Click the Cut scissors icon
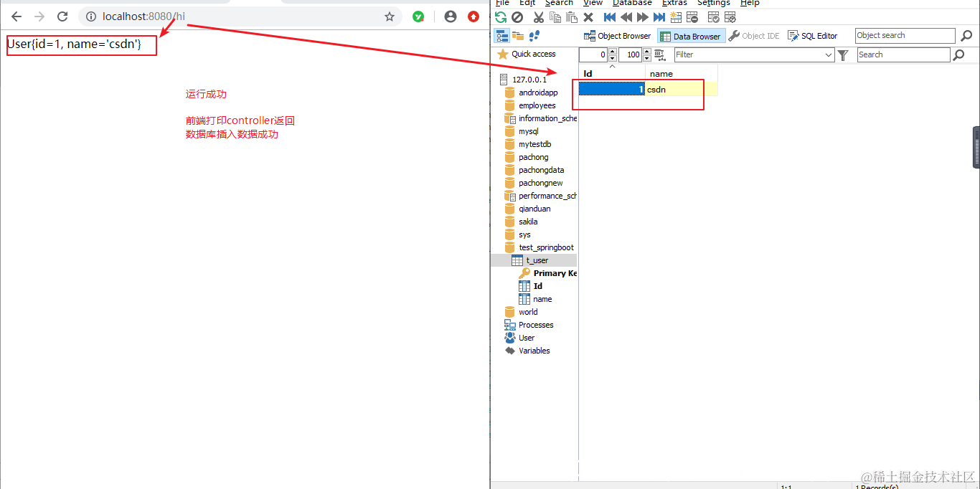The width and height of the screenshot is (980, 489). 538,17
